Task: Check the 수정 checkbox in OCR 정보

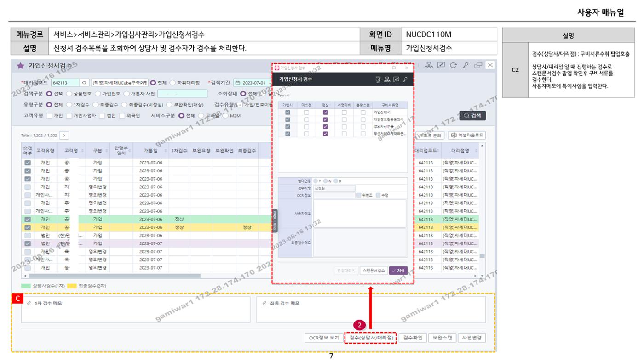Action: coord(378,195)
